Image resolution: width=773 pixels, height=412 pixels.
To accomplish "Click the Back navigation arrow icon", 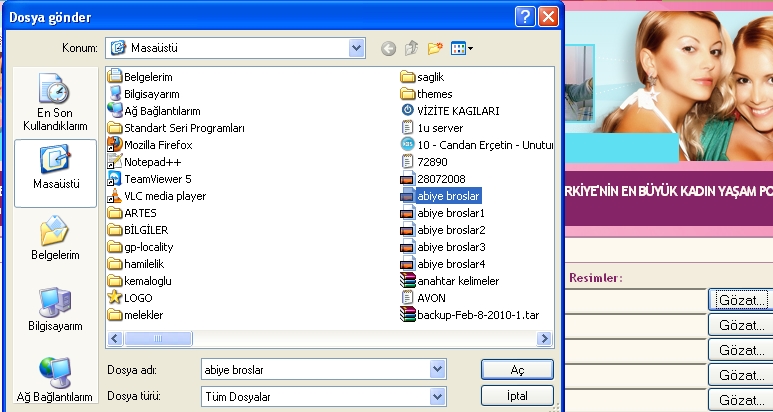I will tap(388, 47).
